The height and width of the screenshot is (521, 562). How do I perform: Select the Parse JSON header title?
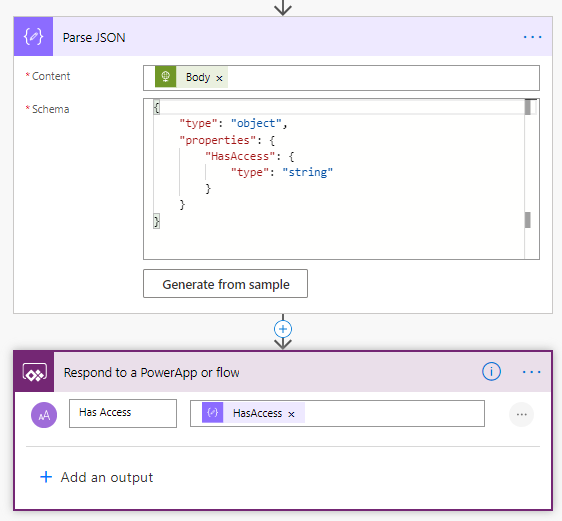(x=94, y=38)
